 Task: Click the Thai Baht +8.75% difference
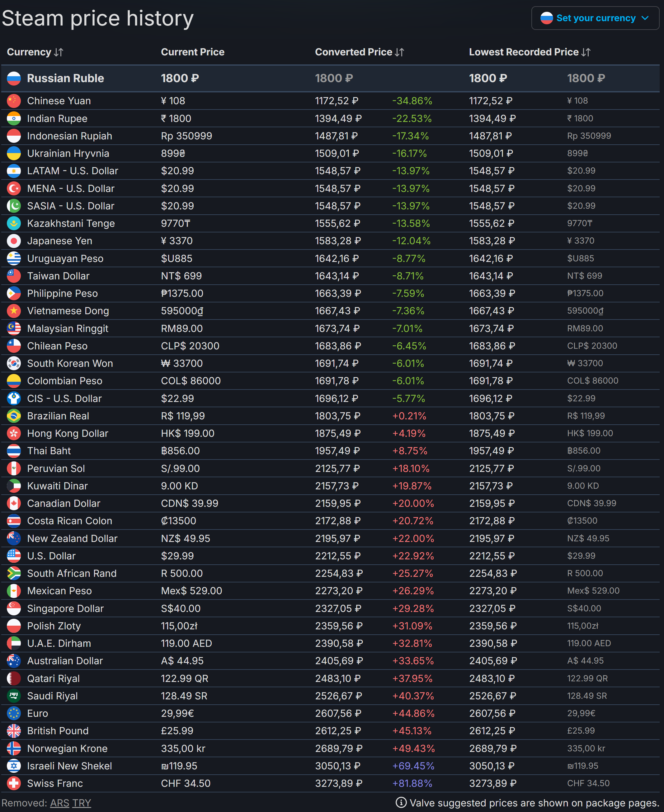[410, 451]
